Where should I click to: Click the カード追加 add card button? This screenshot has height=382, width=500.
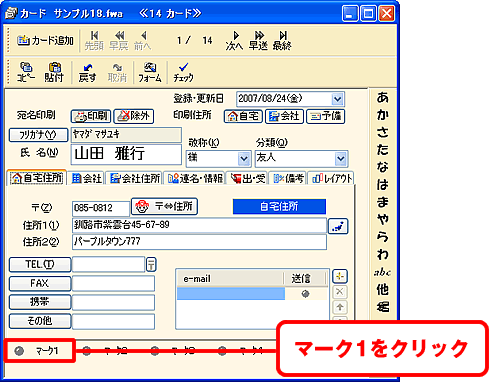(x=45, y=41)
